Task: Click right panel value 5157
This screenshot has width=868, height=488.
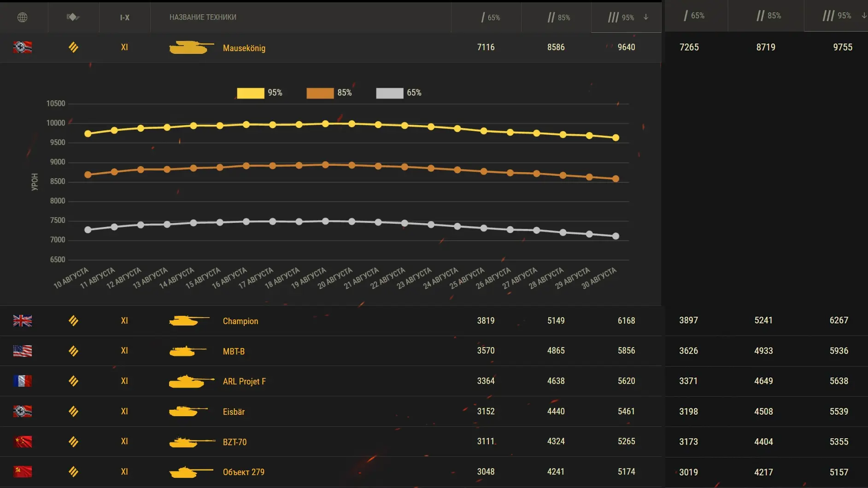Action: 839,472
